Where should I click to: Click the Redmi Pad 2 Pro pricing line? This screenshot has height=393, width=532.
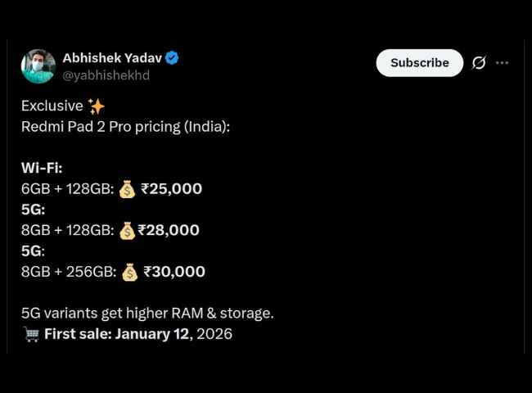(x=125, y=127)
